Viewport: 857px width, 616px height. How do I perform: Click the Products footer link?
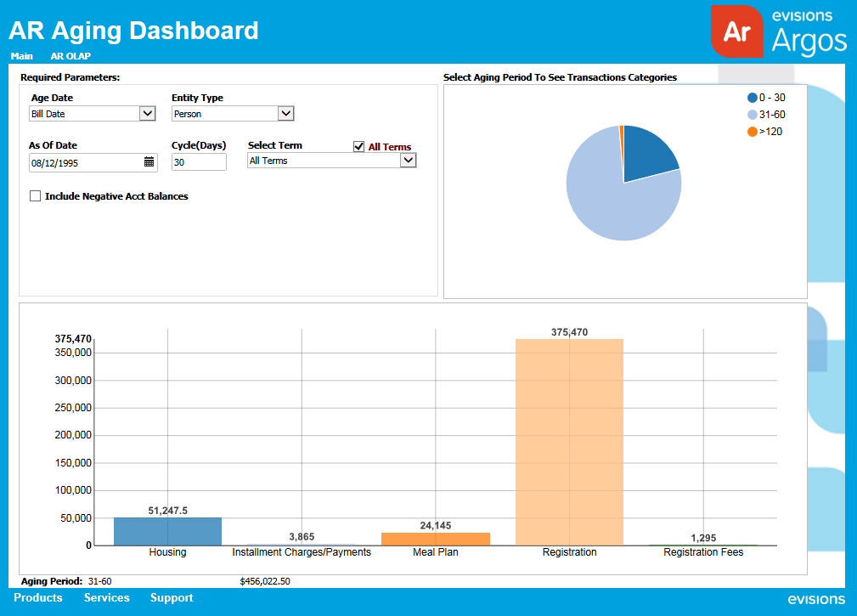(38, 597)
